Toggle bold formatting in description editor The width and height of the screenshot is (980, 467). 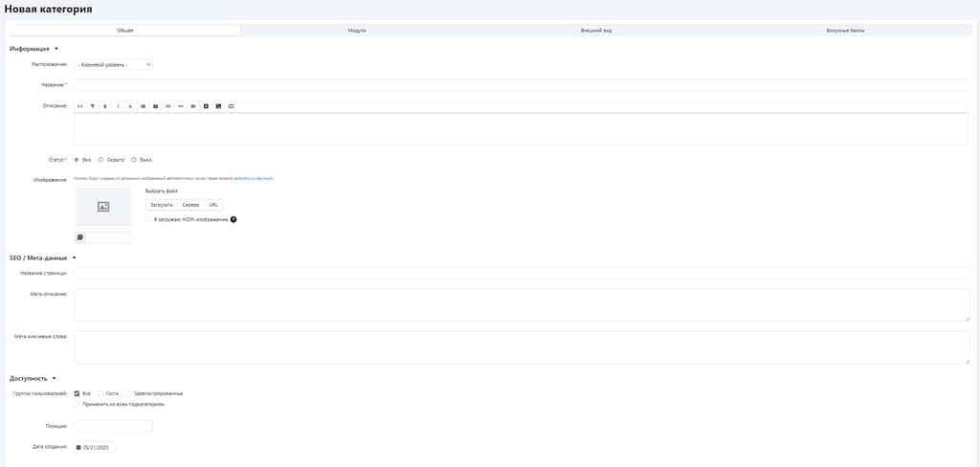(x=105, y=106)
